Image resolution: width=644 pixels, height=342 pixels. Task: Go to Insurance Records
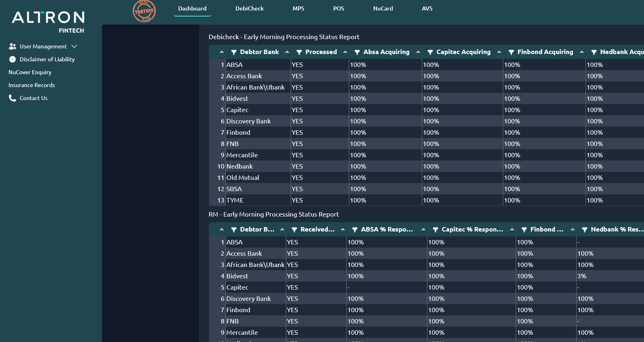pyautogui.click(x=31, y=85)
